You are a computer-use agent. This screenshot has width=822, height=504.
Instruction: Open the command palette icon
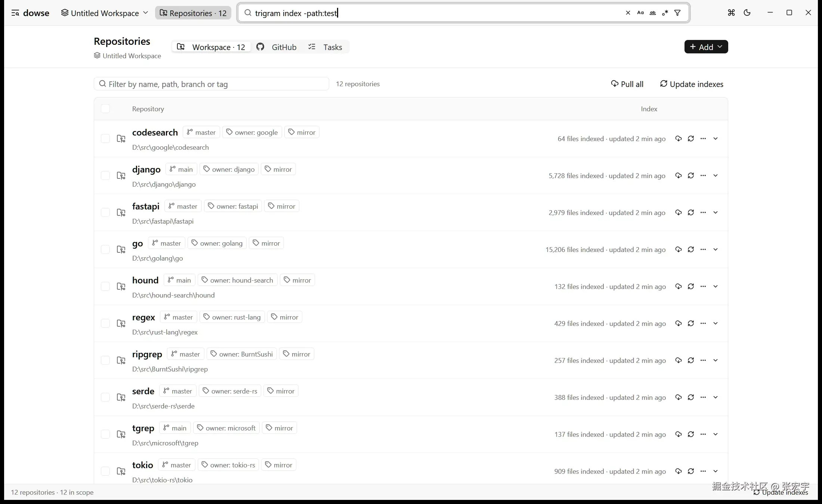731,13
